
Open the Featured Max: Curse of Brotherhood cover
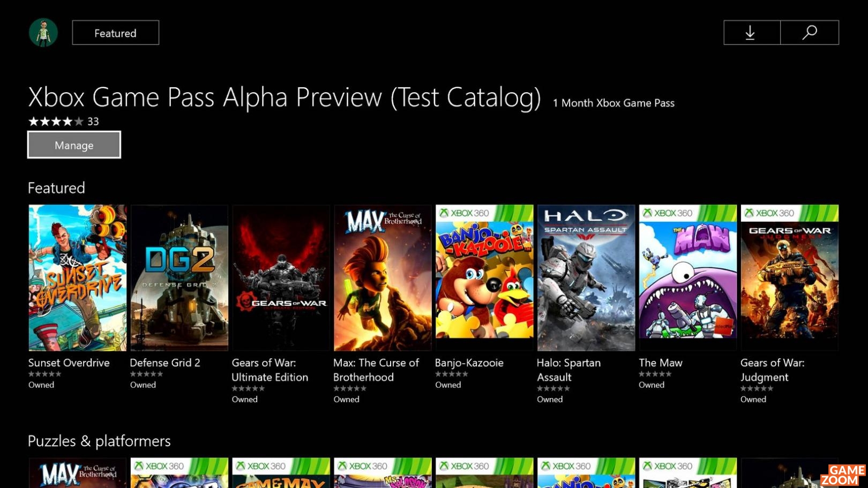(x=383, y=277)
